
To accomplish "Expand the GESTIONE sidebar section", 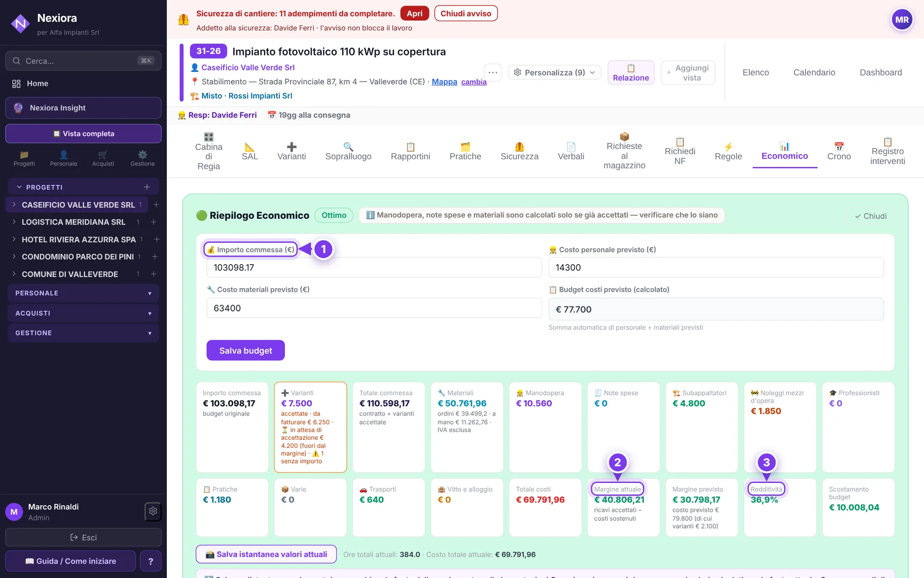I will click(x=83, y=333).
